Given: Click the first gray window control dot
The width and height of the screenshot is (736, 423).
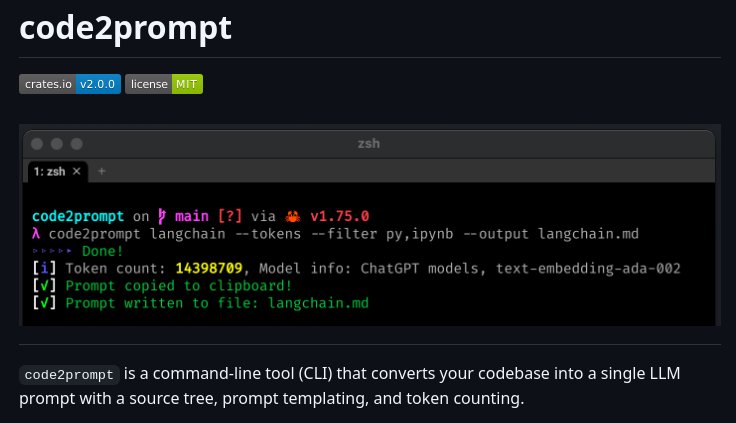Looking at the screenshot, I should click(x=37, y=144).
